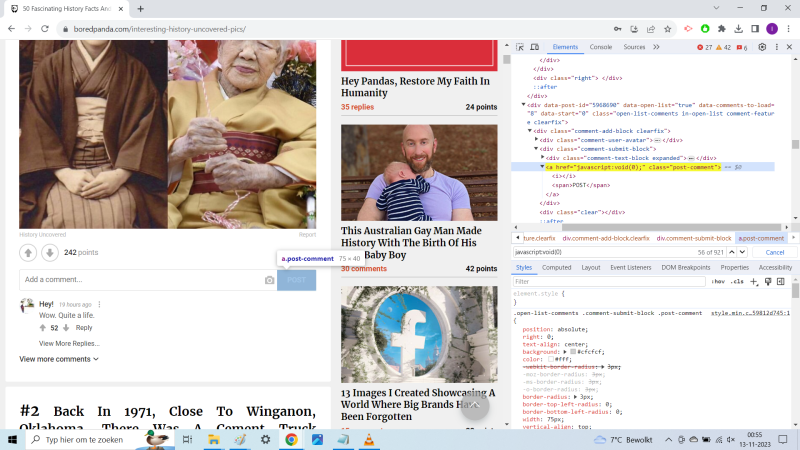This screenshot has height=450, width=800.
Task: Click the red errors counter showing 27
Action: (x=705, y=47)
